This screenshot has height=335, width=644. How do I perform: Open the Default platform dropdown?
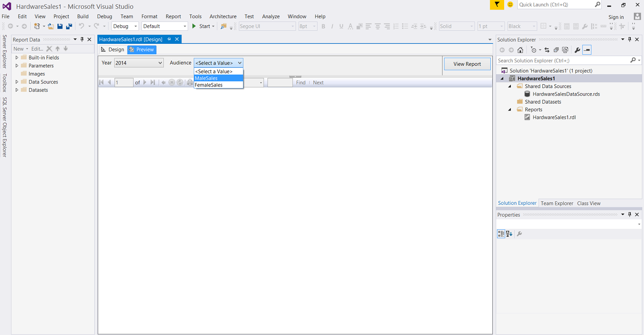pos(165,26)
